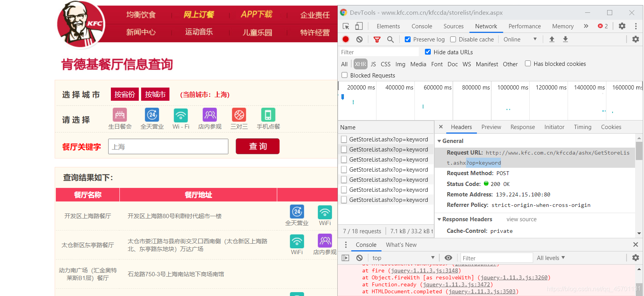Image resolution: width=644 pixels, height=296 pixels.
Task: Open DevTools three-dot customize menu
Action: coord(636,26)
